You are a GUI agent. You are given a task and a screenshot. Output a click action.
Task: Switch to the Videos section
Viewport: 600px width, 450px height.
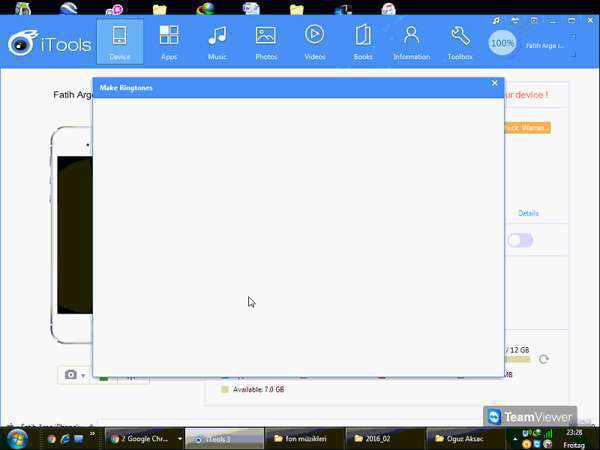tap(314, 42)
